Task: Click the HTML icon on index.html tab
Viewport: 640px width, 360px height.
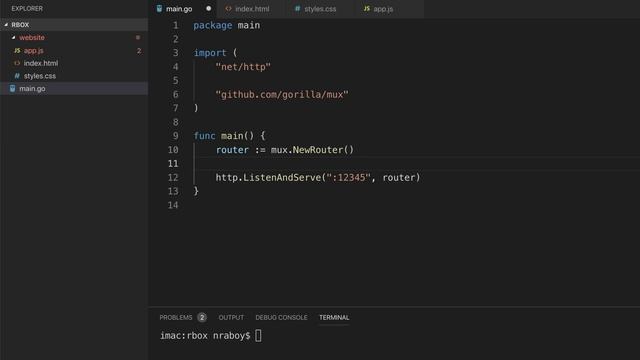Action: (x=228, y=9)
